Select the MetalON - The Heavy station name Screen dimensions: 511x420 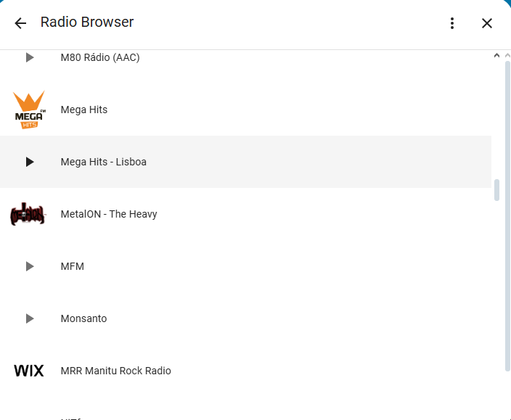click(x=109, y=214)
